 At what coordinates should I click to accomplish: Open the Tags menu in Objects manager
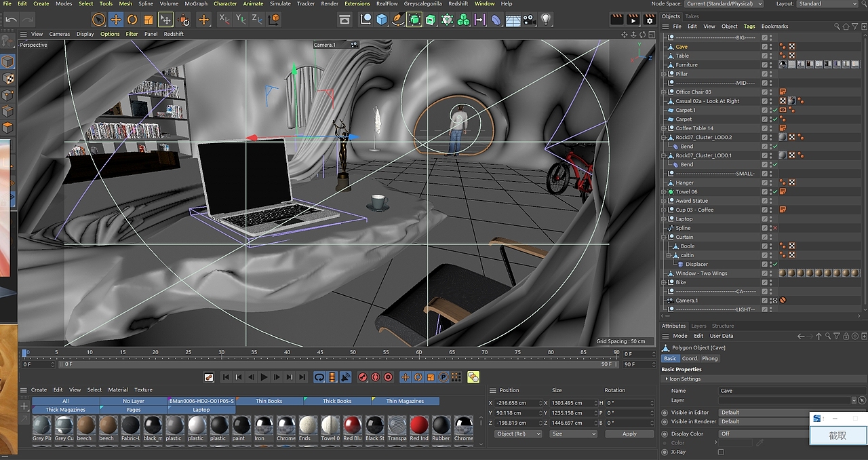(749, 26)
